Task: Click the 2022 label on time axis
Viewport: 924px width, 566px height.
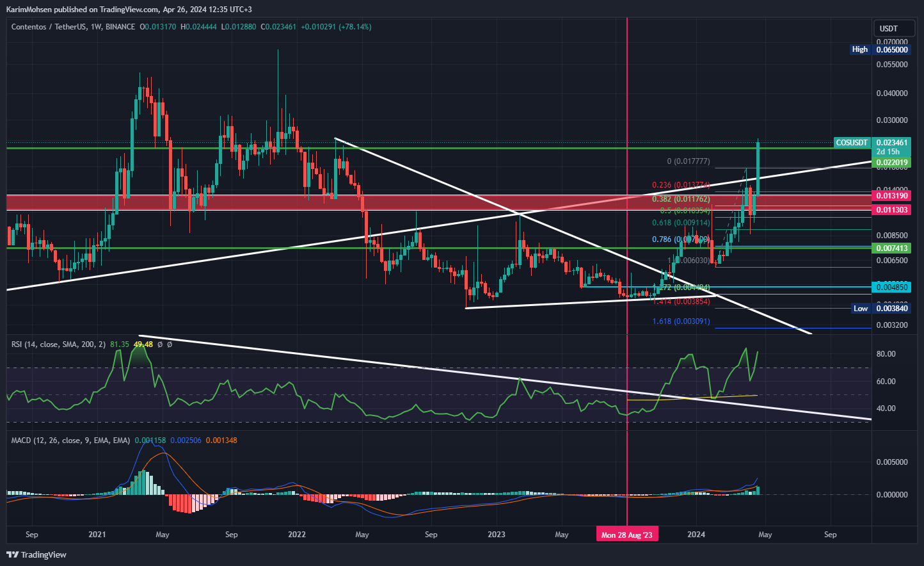Action: click(297, 535)
